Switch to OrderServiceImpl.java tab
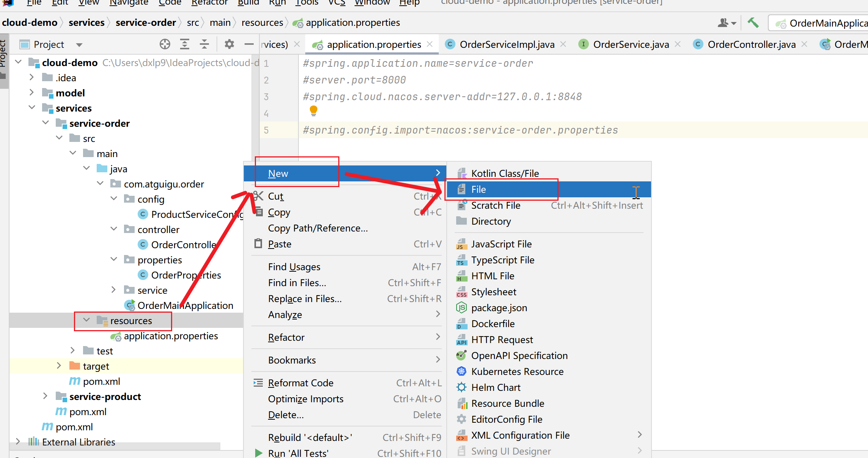The image size is (868, 458). (507, 44)
